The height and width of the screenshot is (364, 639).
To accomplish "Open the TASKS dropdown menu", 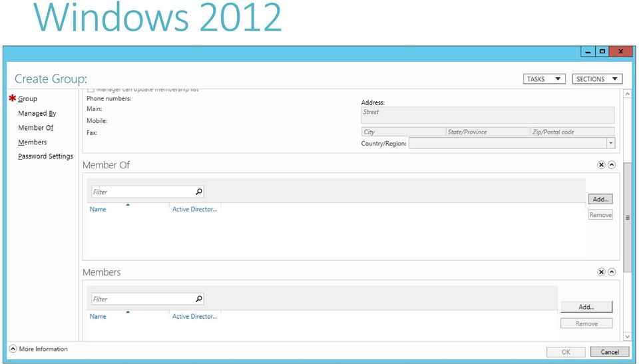I will [544, 79].
